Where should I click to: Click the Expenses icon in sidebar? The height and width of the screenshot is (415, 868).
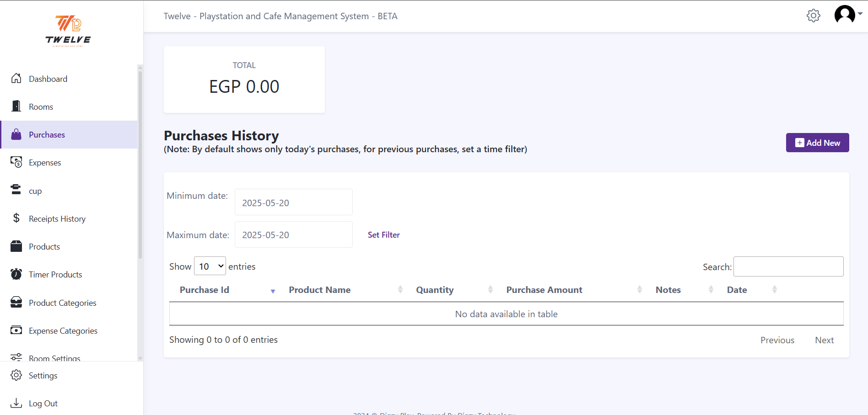[x=16, y=162]
